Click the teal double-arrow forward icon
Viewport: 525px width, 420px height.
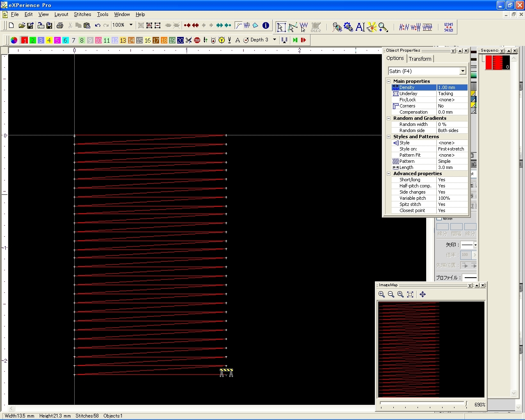[220, 25]
